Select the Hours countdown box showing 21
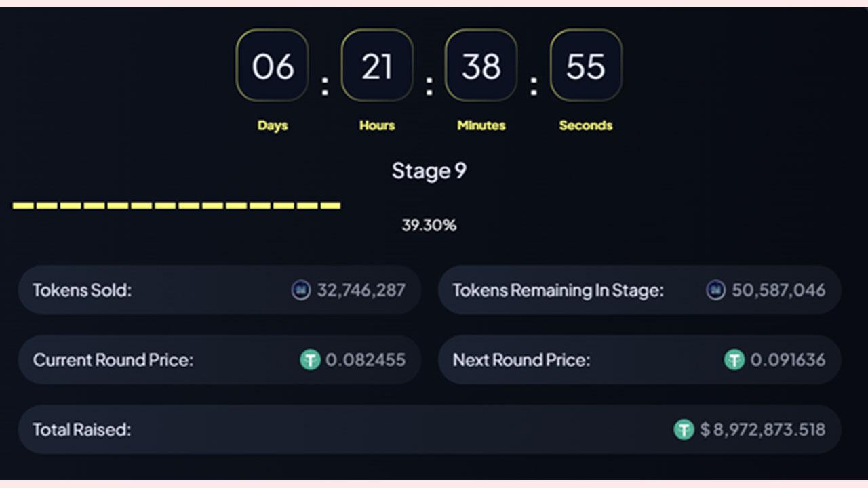Image resolution: width=868 pixels, height=488 pixels. pos(377,66)
